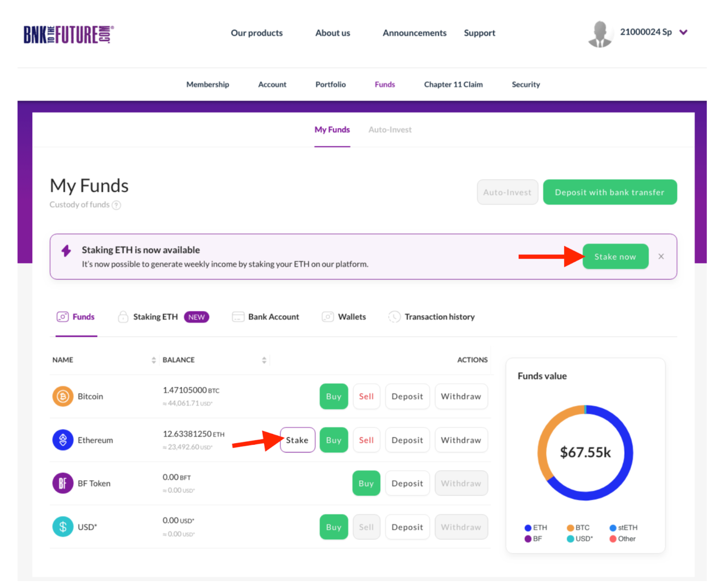Click the ETH legend color dot

(x=528, y=528)
